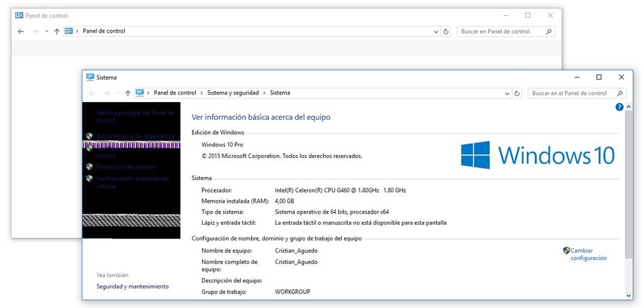Click the computer icon in Sistema address bar
The height and width of the screenshot is (308, 644).
coord(140,93)
